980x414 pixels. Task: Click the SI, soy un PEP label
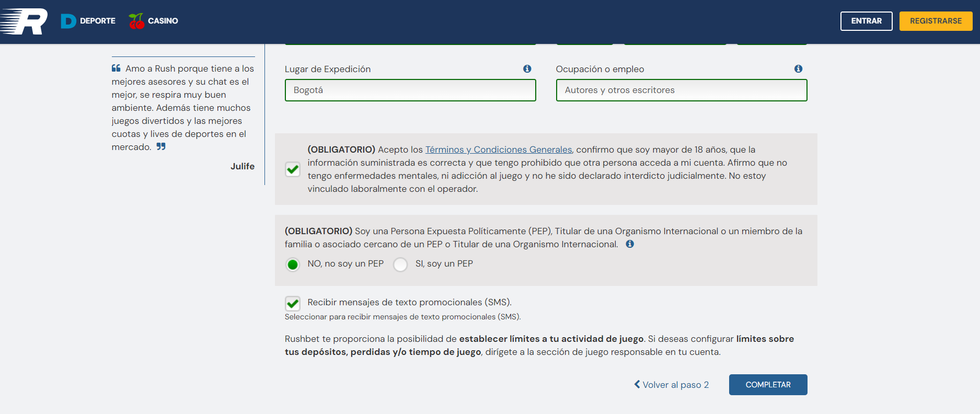point(444,263)
